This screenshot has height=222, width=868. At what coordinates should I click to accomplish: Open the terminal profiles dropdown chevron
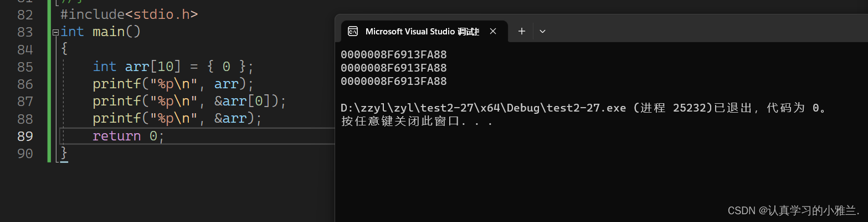(x=542, y=32)
